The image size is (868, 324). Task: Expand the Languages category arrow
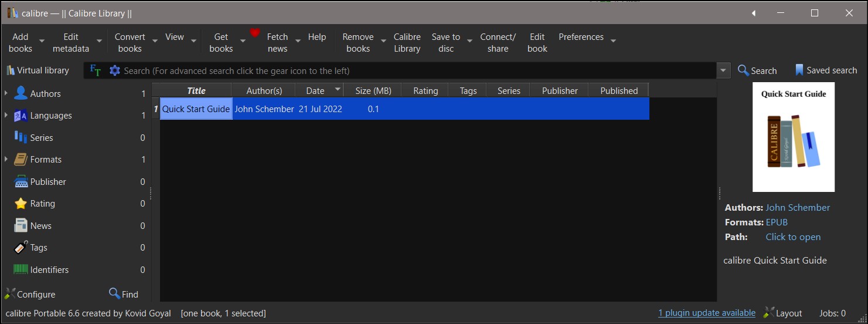tap(6, 116)
